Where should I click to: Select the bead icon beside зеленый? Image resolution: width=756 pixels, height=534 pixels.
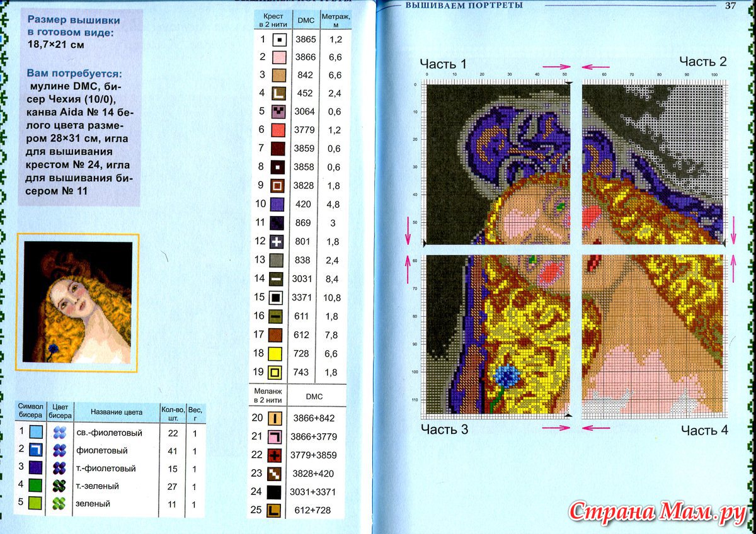coord(60,504)
